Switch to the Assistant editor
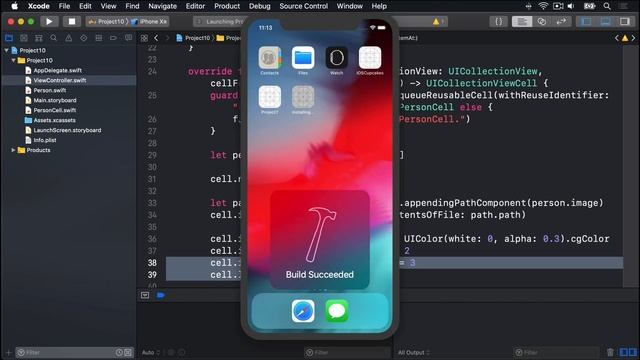The width and height of the screenshot is (640, 360). (x=542, y=21)
